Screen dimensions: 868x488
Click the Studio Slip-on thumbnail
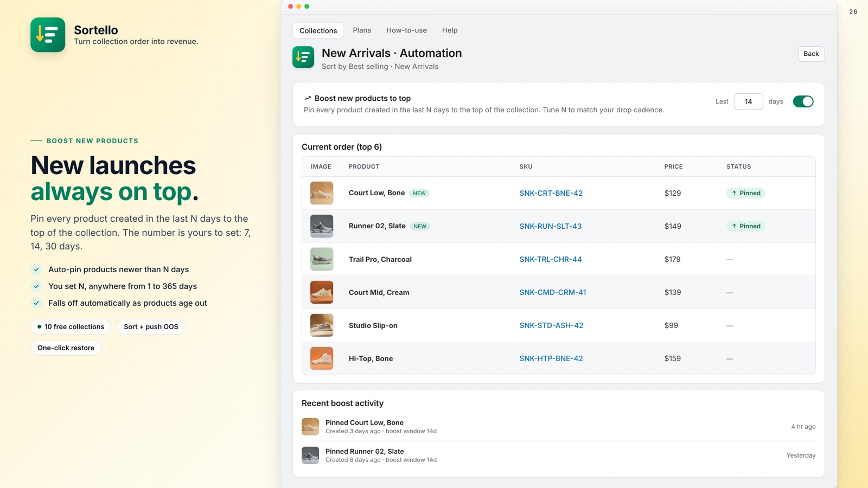click(x=322, y=325)
